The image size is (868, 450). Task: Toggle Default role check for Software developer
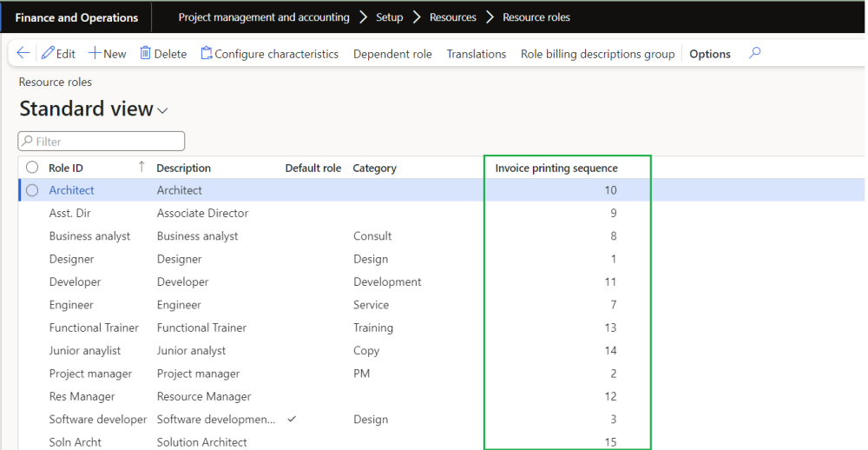[x=292, y=420]
